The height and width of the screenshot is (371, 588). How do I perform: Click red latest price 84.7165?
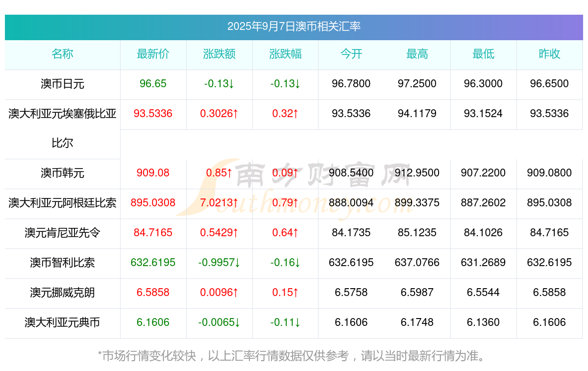point(153,232)
